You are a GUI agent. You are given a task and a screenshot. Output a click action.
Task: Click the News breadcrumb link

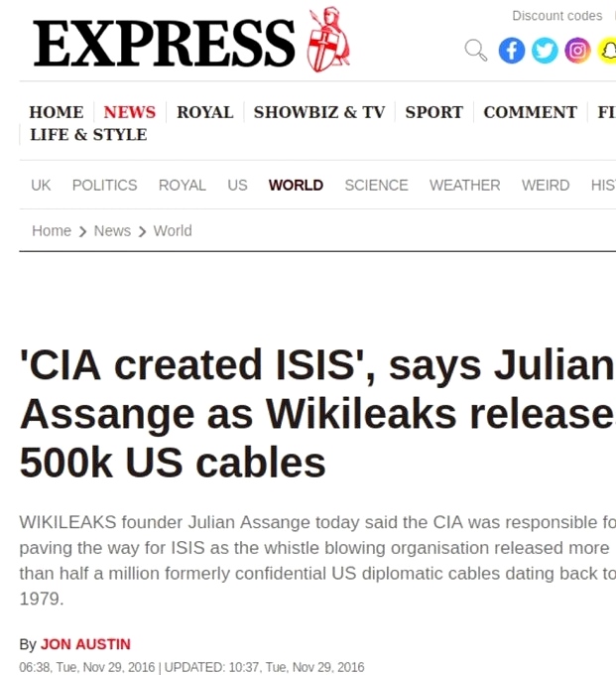[x=112, y=231]
